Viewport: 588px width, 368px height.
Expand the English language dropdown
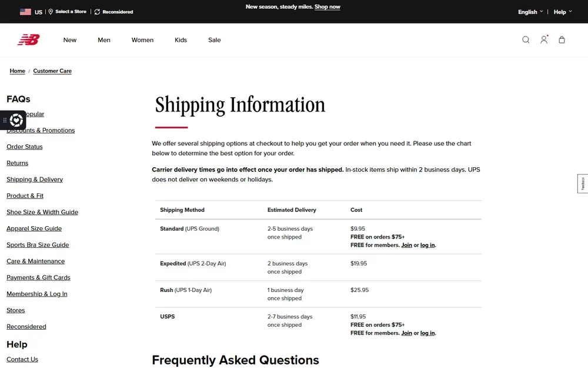pos(530,12)
